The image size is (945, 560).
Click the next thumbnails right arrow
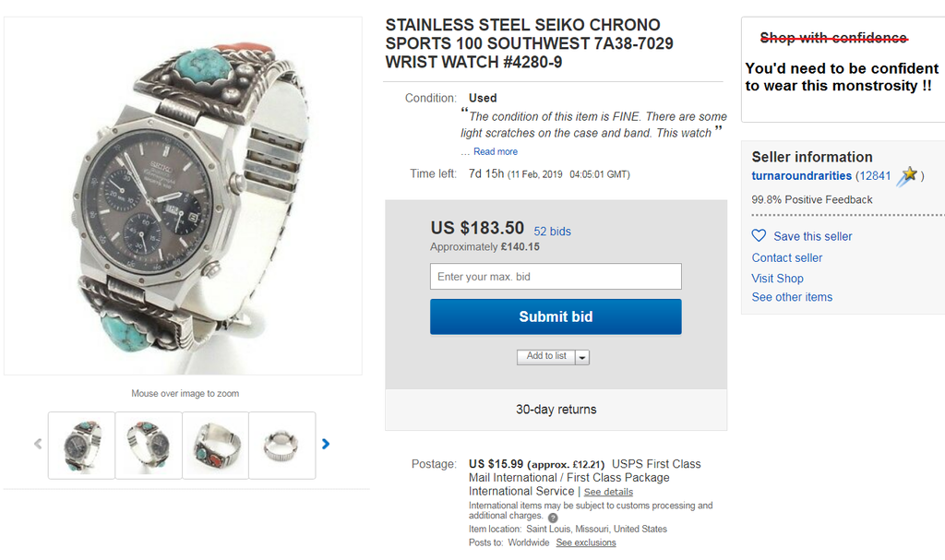click(x=326, y=444)
